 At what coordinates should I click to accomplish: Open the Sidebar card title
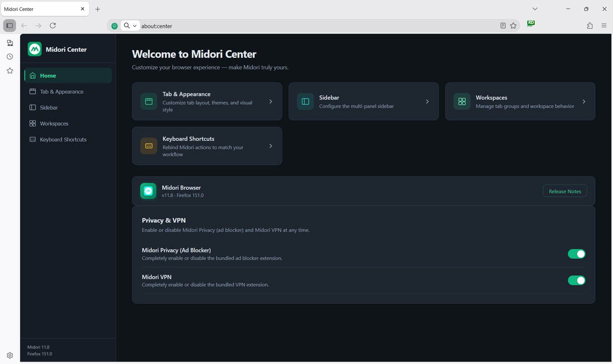point(329,98)
